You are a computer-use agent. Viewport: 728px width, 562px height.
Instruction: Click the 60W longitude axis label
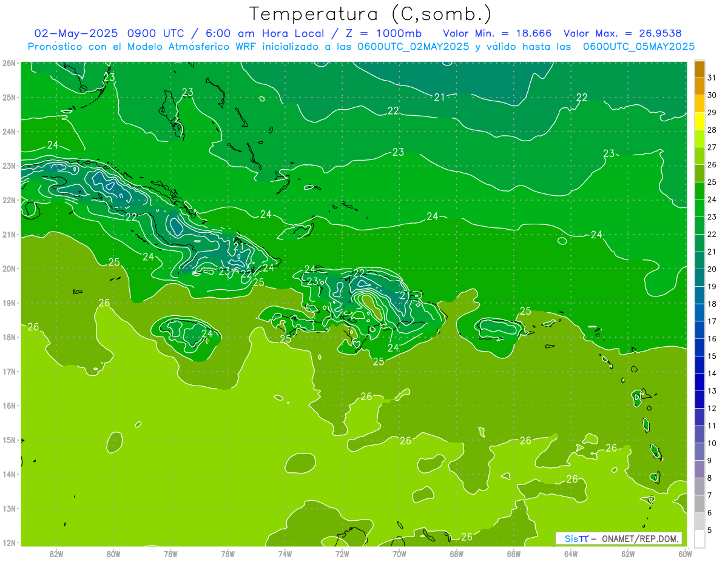(x=685, y=554)
